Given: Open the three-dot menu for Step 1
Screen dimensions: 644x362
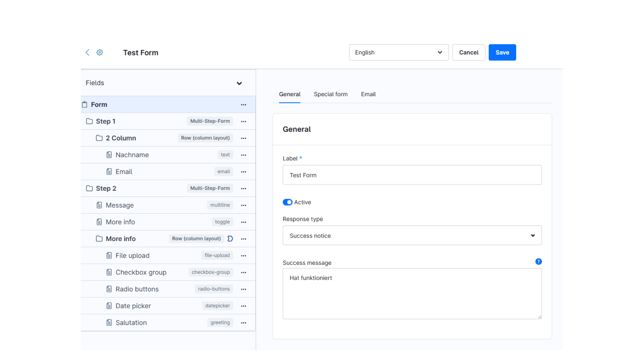Looking at the screenshot, I should 244,122.
